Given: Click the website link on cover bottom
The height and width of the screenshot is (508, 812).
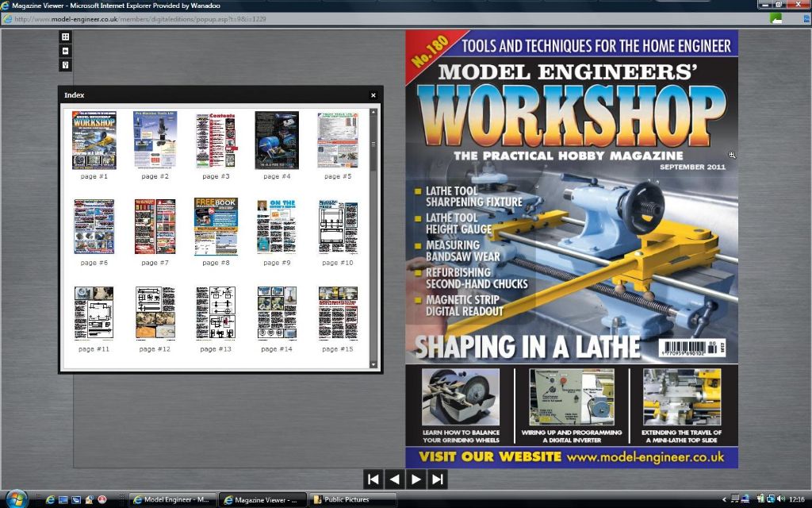Looking at the screenshot, I should (x=645, y=457).
